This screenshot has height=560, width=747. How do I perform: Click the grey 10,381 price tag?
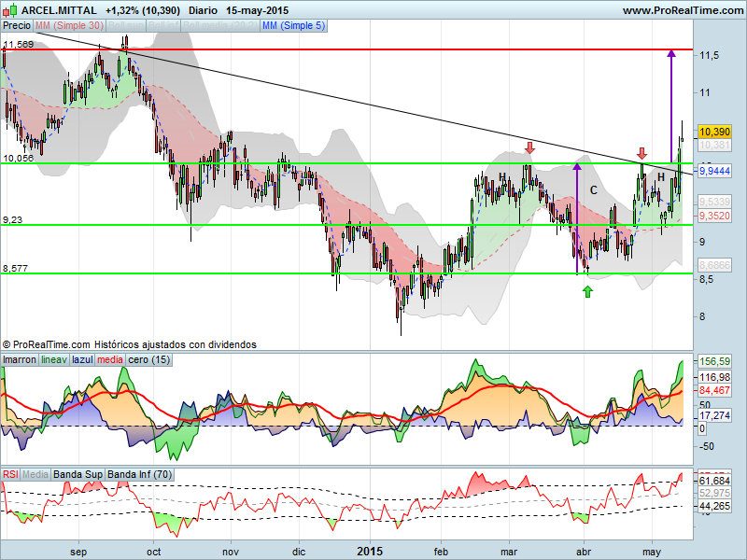click(714, 145)
